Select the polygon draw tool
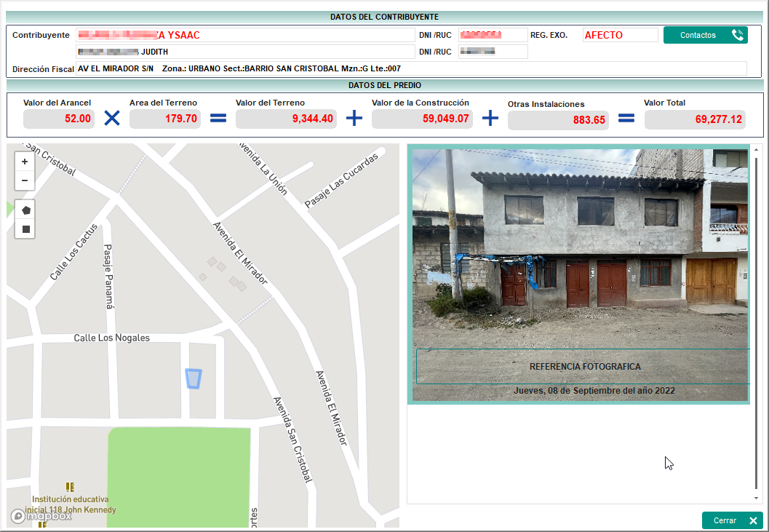Viewport: 769px width, 532px height. pos(26,210)
